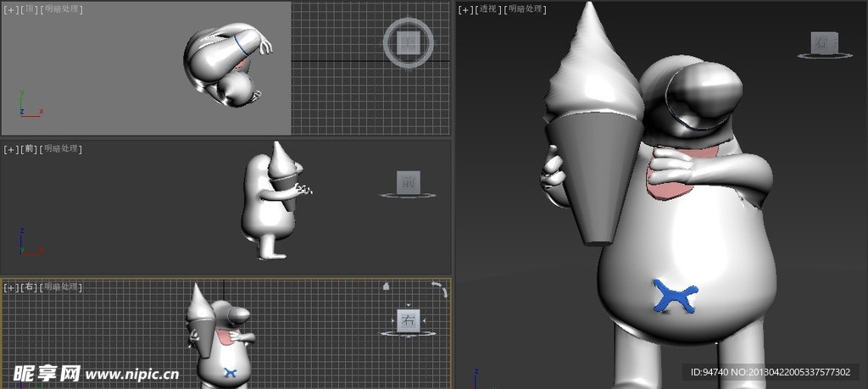Viewport: 868px width, 389px height.
Task: Open the 前 view label menu
Action: 29,148
